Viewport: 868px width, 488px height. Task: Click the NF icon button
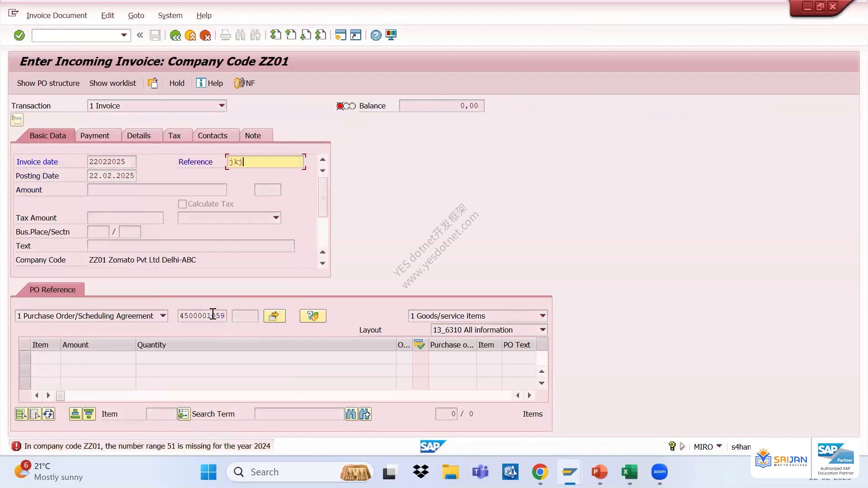[x=245, y=83]
